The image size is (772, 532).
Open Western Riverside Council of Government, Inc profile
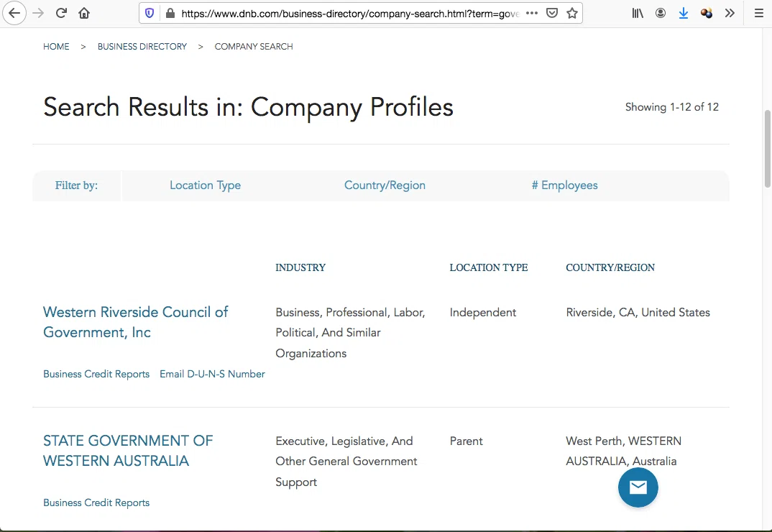(x=135, y=322)
